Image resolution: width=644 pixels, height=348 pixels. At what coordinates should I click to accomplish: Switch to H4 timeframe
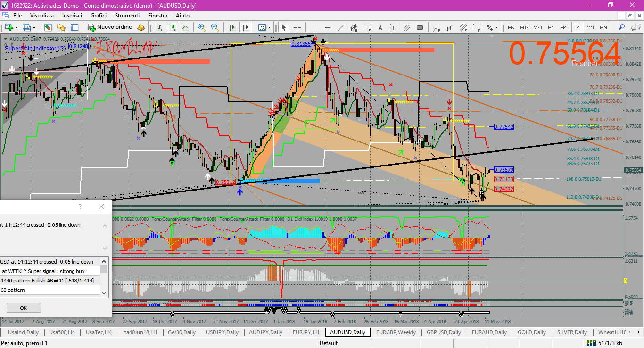(x=563, y=27)
